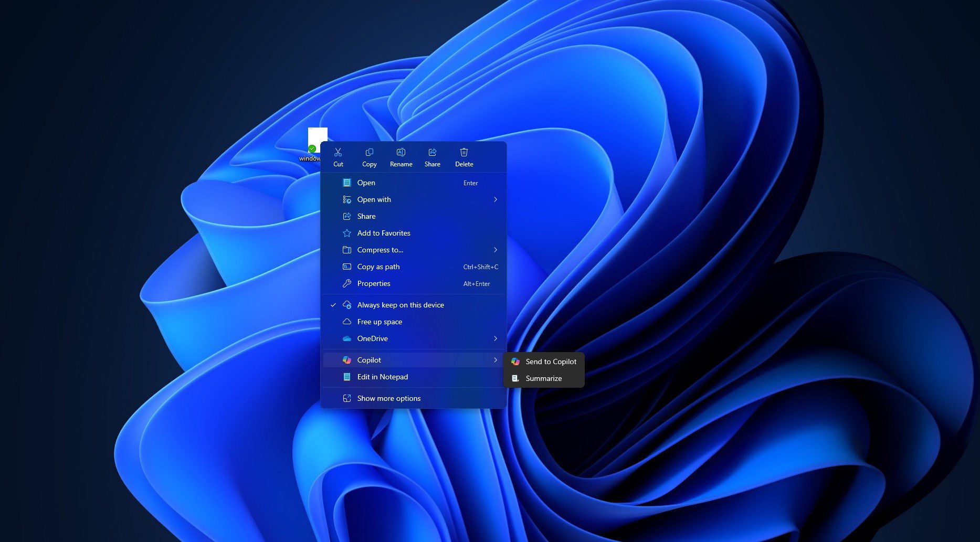
Task: Select Copy as path
Action: [x=378, y=267]
